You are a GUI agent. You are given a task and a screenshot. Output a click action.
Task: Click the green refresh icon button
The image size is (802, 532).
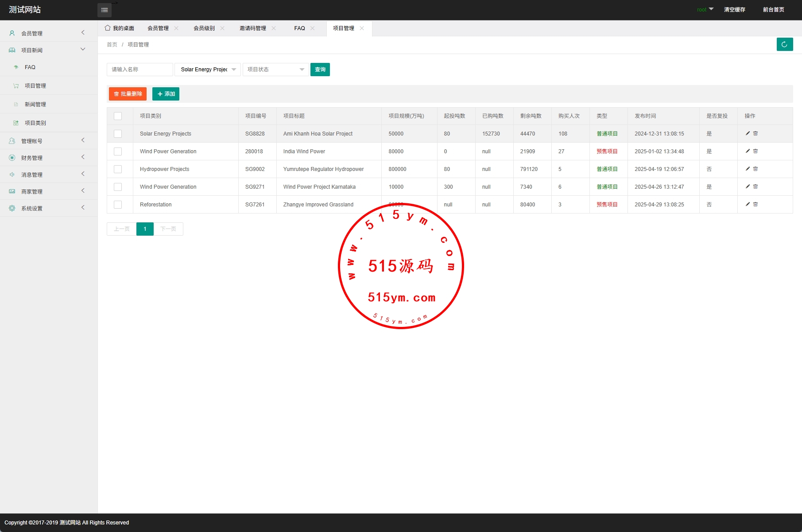click(784, 44)
